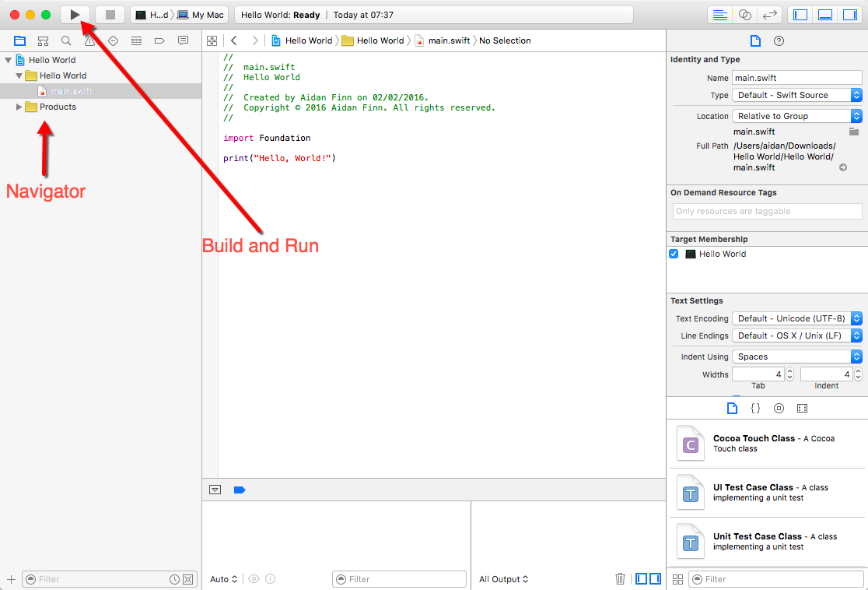Screen dimensions: 868x590
Task: Toggle the Debug area visibility
Action: click(x=824, y=15)
